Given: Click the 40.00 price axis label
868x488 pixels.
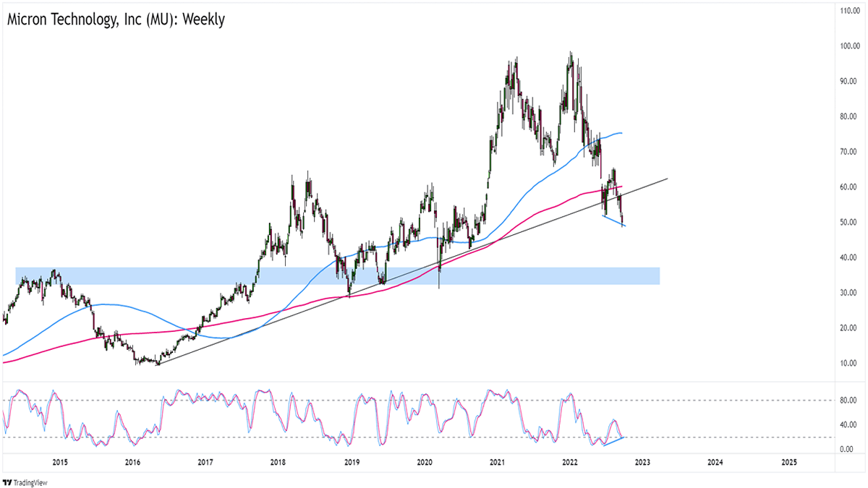Looking at the screenshot, I should pos(848,258).
